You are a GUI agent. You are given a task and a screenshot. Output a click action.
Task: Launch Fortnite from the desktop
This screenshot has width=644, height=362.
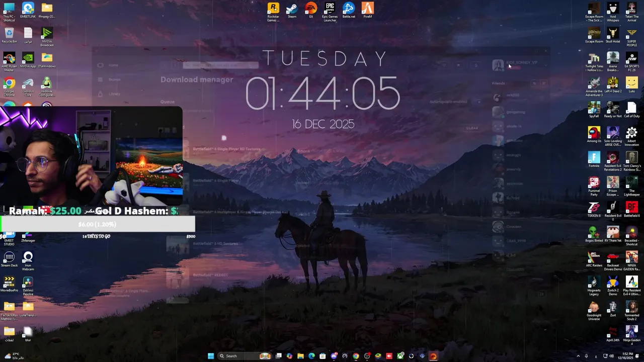pos(594,160)
